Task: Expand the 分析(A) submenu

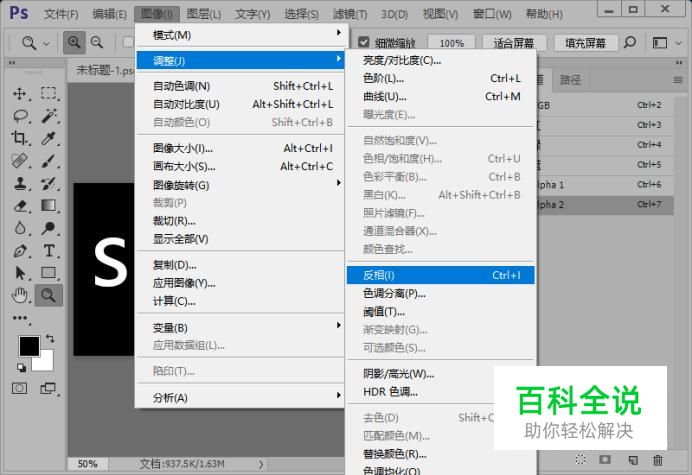Action: [x=241, y=398]
